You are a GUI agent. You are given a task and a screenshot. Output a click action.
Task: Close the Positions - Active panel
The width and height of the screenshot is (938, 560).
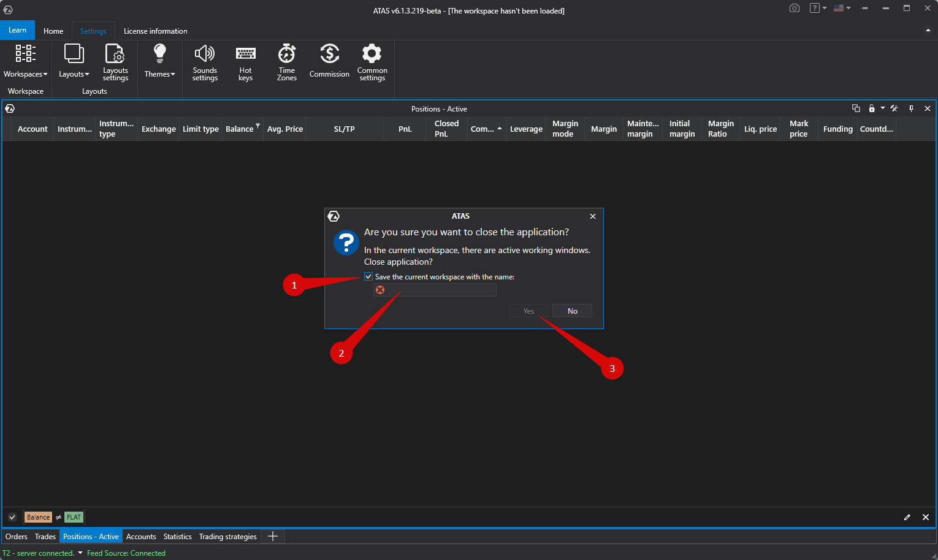tap(928, 108)
